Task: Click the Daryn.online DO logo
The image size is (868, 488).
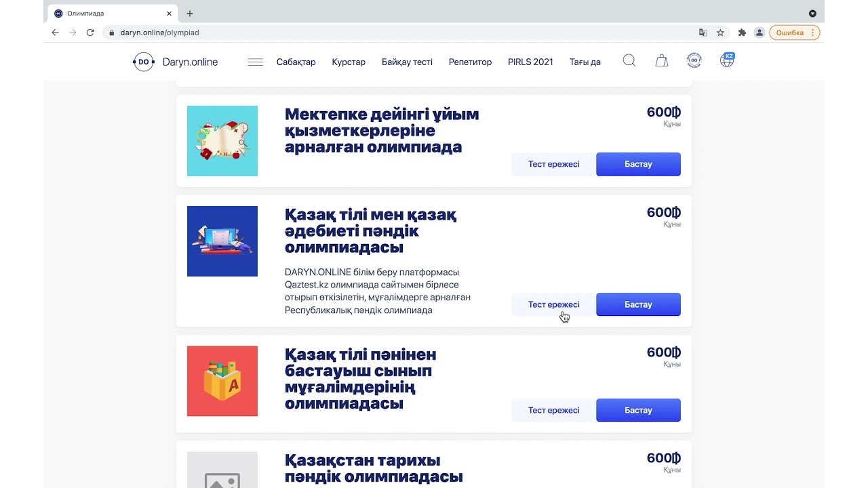Action: (176, 62)
